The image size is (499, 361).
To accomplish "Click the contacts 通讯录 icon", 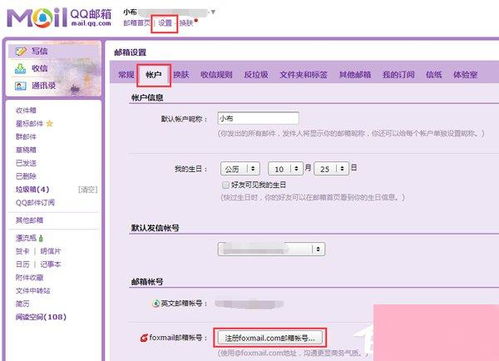I will pyautogui.click(x=20, y=86).
